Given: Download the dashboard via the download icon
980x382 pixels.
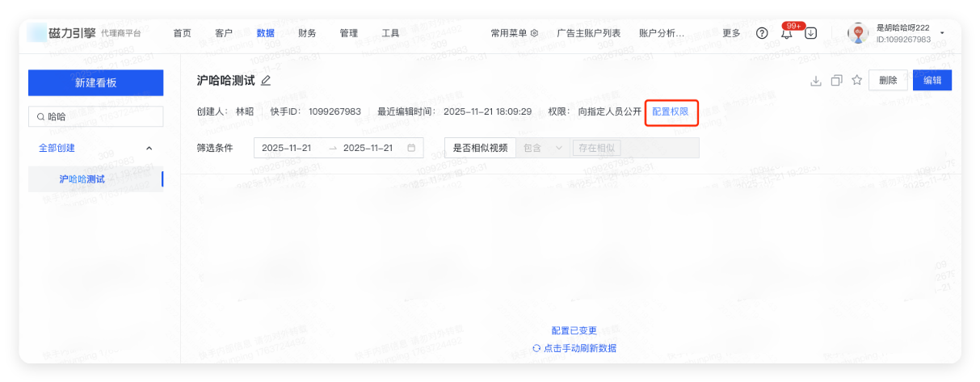Looking at the screenshot, I should point(816,81).
